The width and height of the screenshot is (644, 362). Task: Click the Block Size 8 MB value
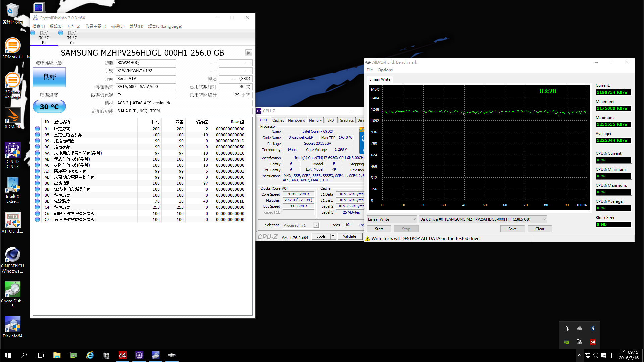point(613,225)
